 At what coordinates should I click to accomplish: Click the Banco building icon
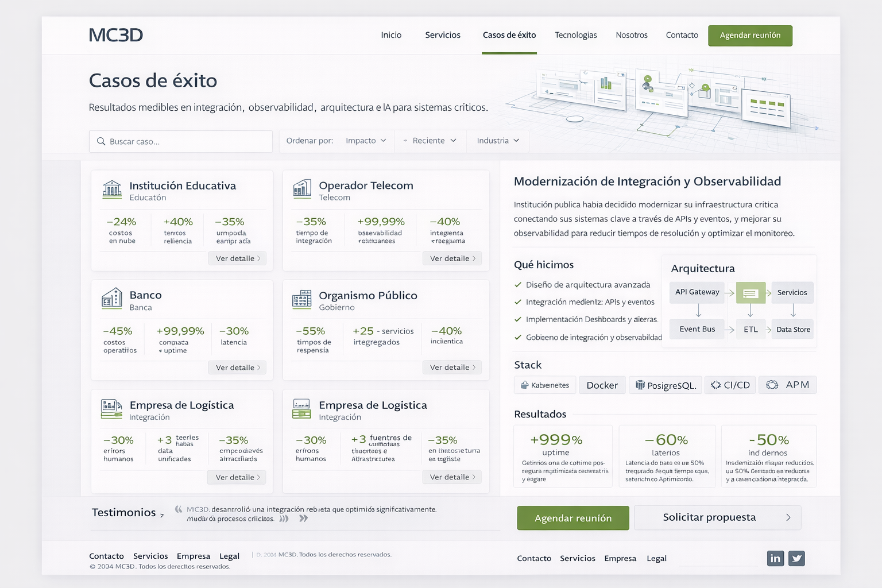coord(112,298)
